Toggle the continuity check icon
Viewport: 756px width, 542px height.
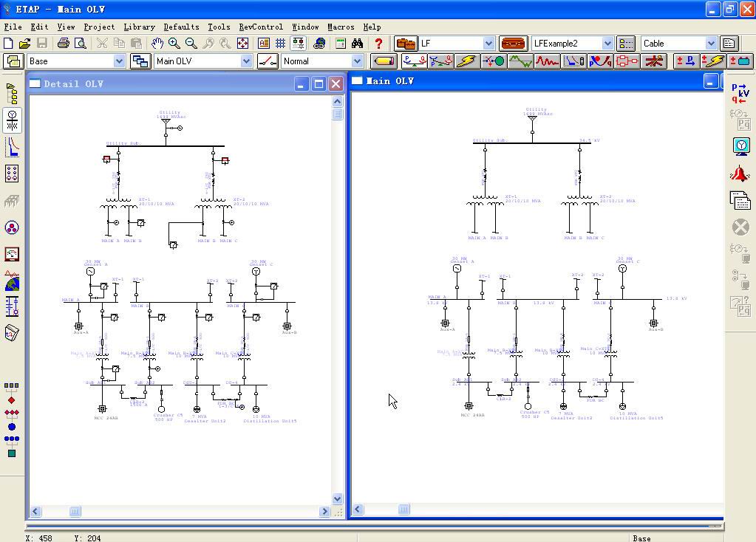coord(298,44)
